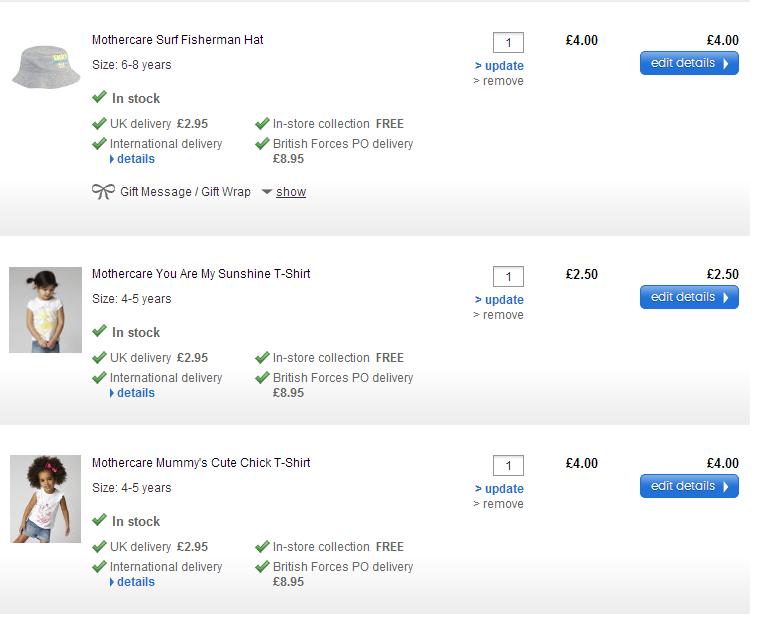Remove the Fisherman Hat from the basket
757x620 pixels.
coord(502,81)
